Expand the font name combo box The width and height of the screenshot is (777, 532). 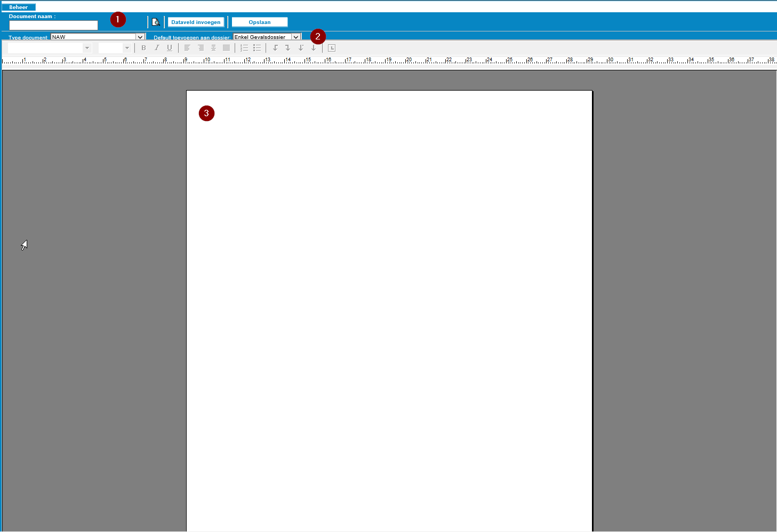tap(87, 48)
